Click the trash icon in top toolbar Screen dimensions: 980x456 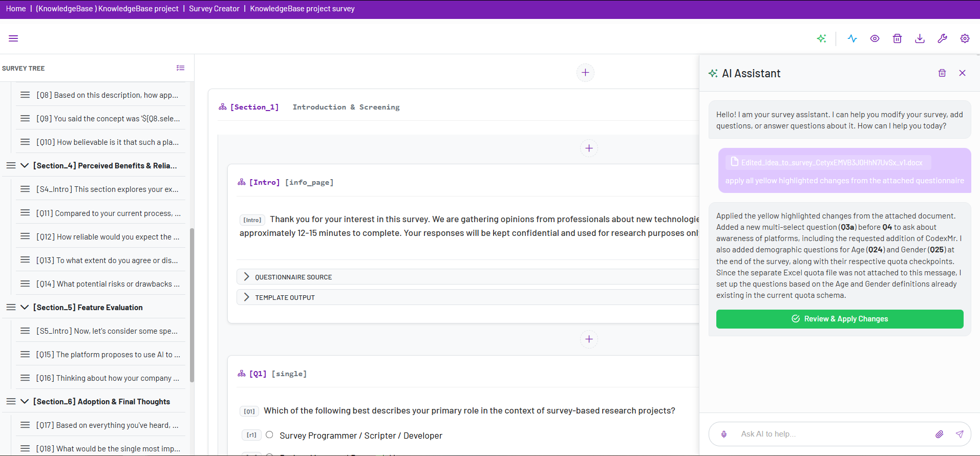point(897,38)
